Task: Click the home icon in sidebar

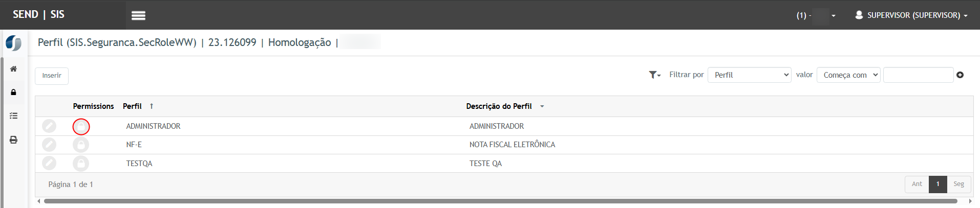Action: [x=14, y=69]
